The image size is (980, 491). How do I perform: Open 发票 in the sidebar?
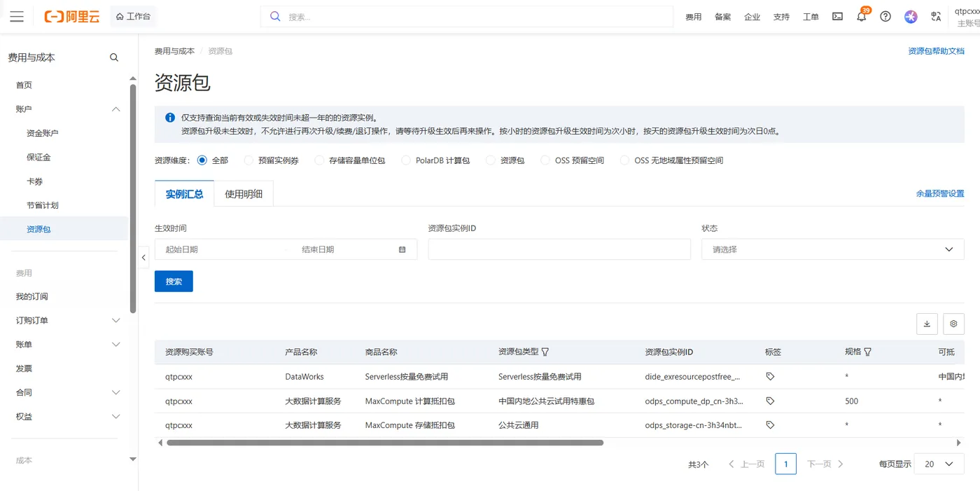[24, 368]
